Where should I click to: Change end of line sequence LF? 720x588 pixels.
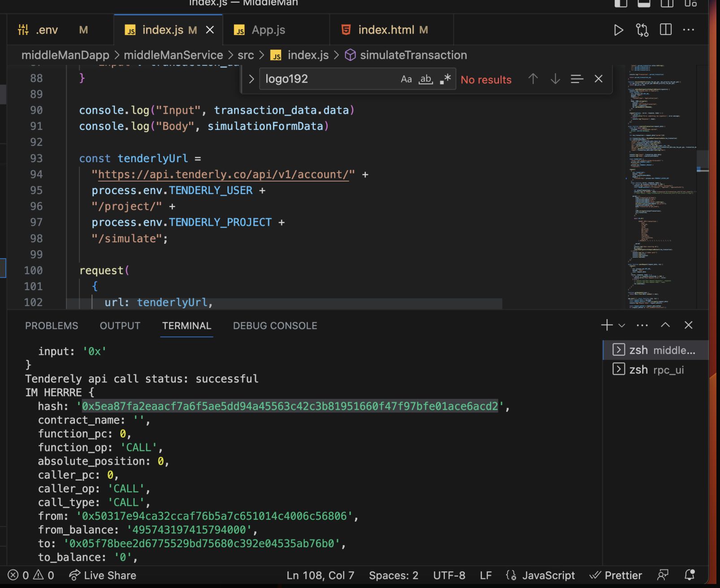(x=486, y=575)
